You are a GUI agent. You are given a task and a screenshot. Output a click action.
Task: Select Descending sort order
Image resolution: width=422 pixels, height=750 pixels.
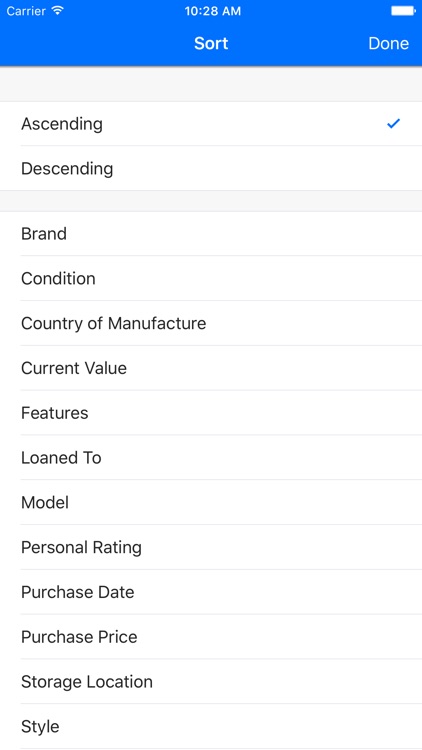pos(211,168)
